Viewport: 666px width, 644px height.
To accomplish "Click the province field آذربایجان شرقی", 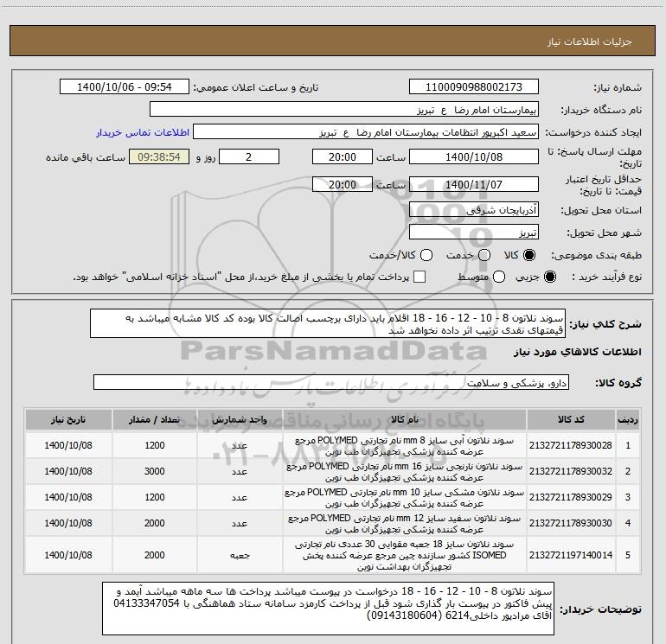I will [x=474, y=210].
